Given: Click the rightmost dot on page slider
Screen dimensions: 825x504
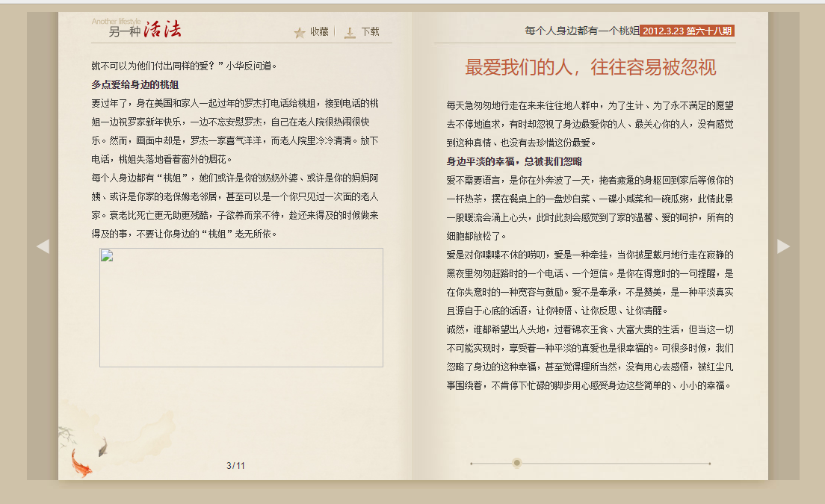Looking at the screenshot, I should click(711, 464).
